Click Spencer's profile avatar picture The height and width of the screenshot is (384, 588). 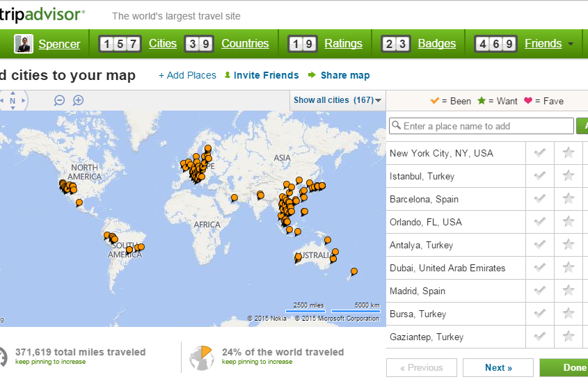pyautogui.click(x=24, y=44)
